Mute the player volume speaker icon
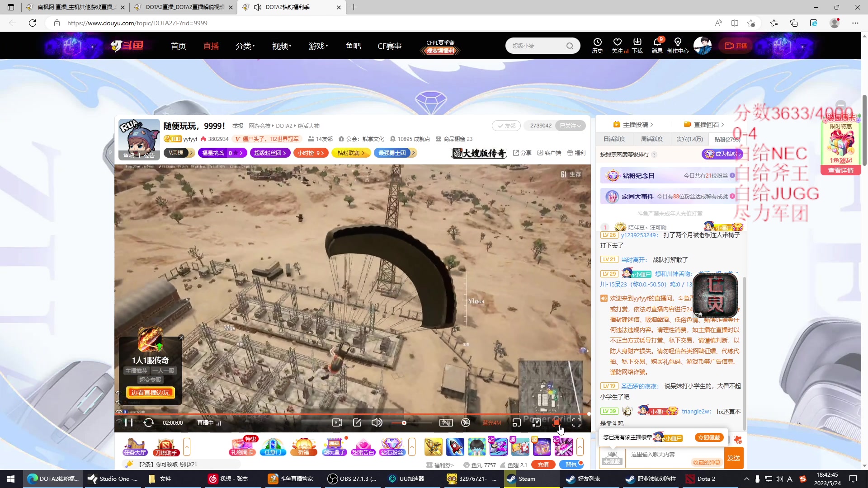Screen dimensions: 868x488 [x=377, y=422]
